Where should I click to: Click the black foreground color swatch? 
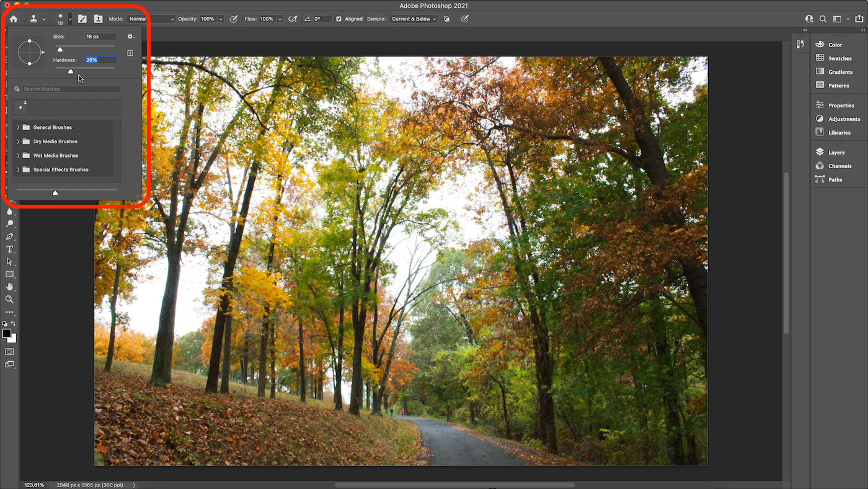[7, 333]
